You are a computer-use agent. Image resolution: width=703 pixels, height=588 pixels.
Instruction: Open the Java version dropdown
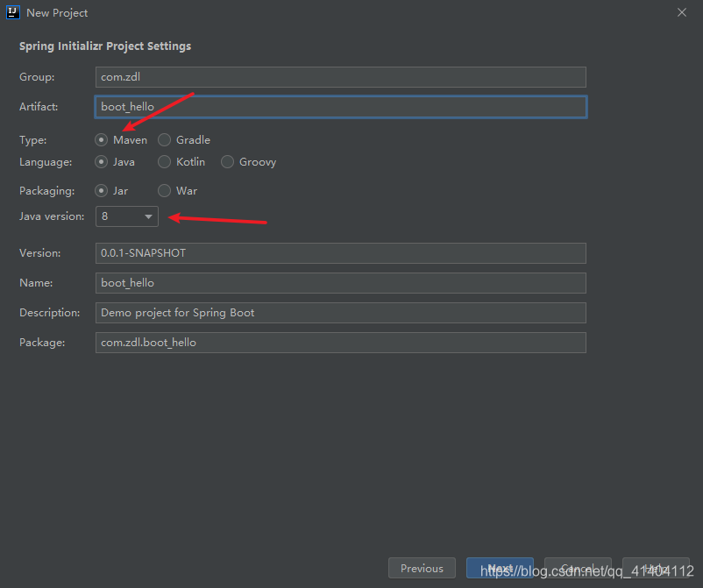[x=127, y=216]
